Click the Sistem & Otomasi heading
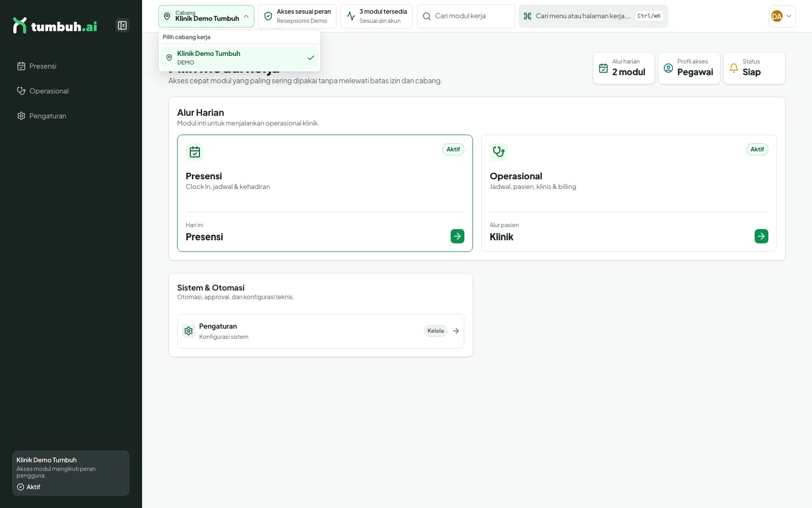Image resolution: width=812 pixels, height=508 pixels. (x=211, y=288)
